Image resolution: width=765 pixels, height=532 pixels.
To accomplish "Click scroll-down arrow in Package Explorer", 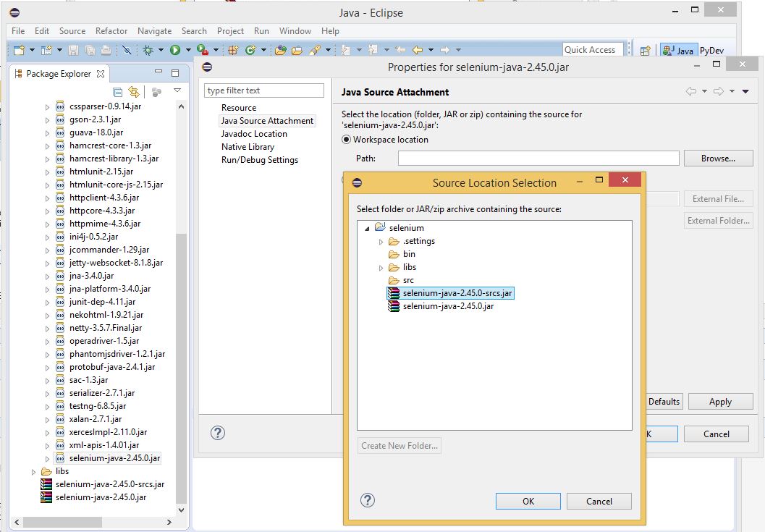I will pos(181,510).
